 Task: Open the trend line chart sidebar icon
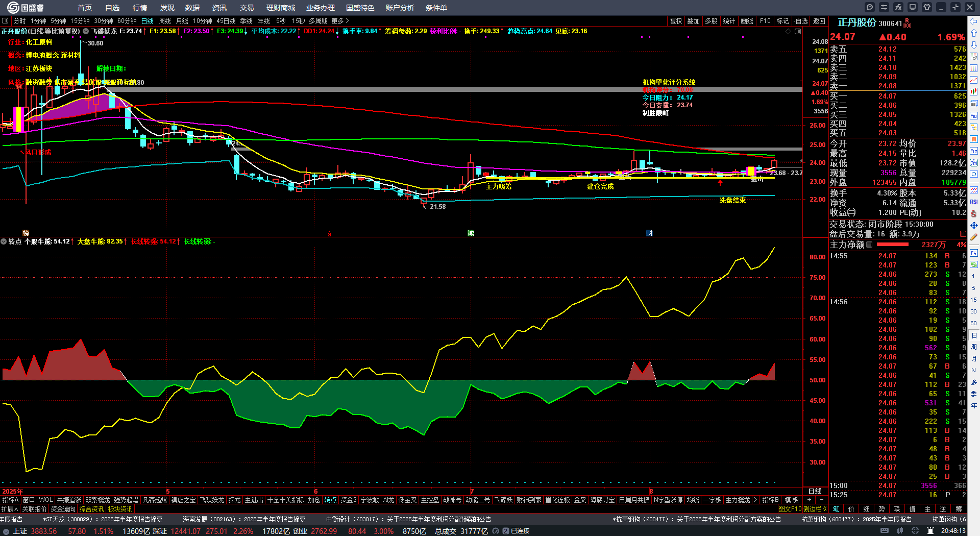pos(974,80)
